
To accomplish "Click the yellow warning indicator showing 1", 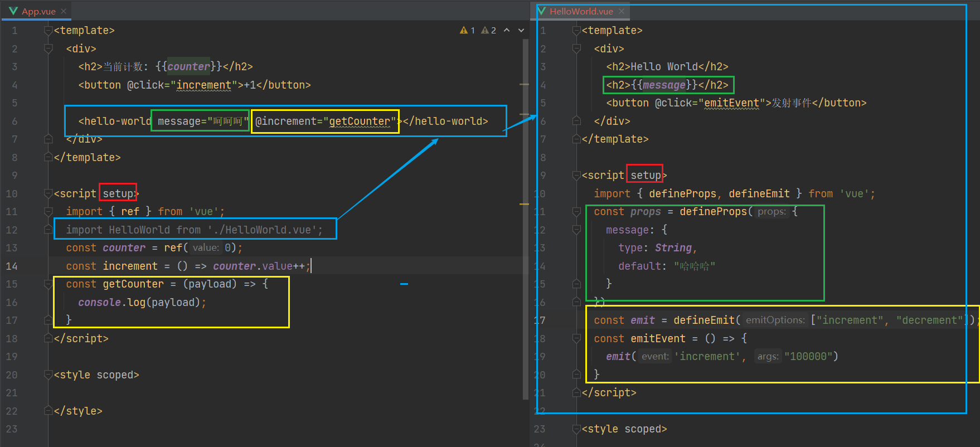I will point(467,30).
